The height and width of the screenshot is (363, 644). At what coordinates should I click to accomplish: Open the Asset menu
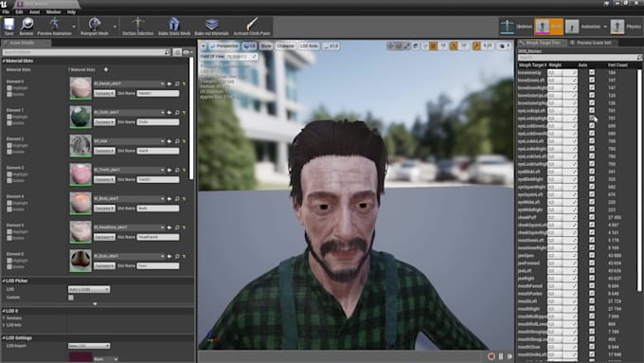click(x=34, y=12)
